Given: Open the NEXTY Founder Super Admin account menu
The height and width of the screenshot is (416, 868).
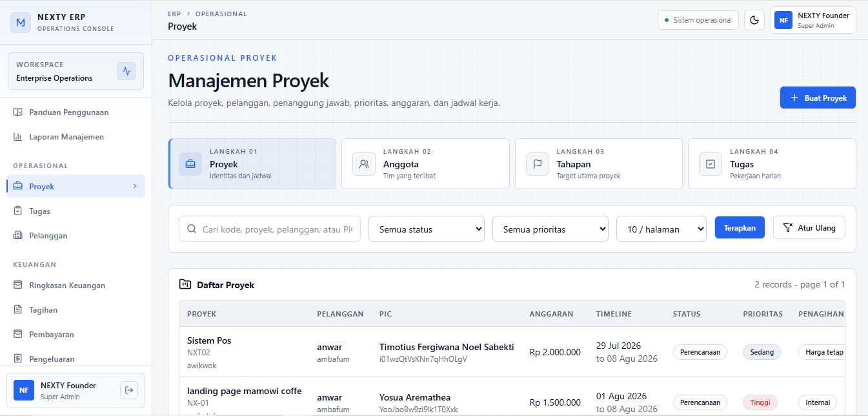Looking at the screenshot, I should pos(813,20).
